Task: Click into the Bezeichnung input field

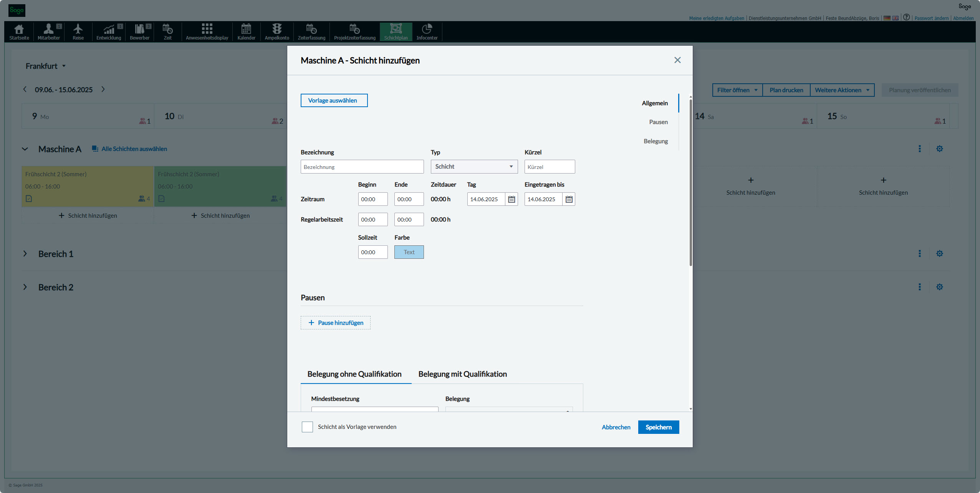Action: (x=362, y=167)
